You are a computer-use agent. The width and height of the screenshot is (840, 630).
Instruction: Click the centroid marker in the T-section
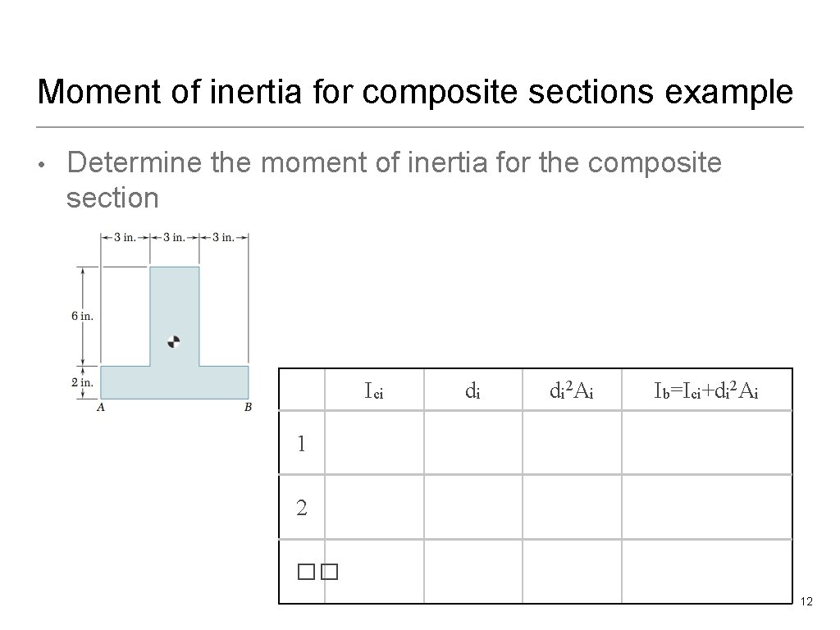click(173, 342)
